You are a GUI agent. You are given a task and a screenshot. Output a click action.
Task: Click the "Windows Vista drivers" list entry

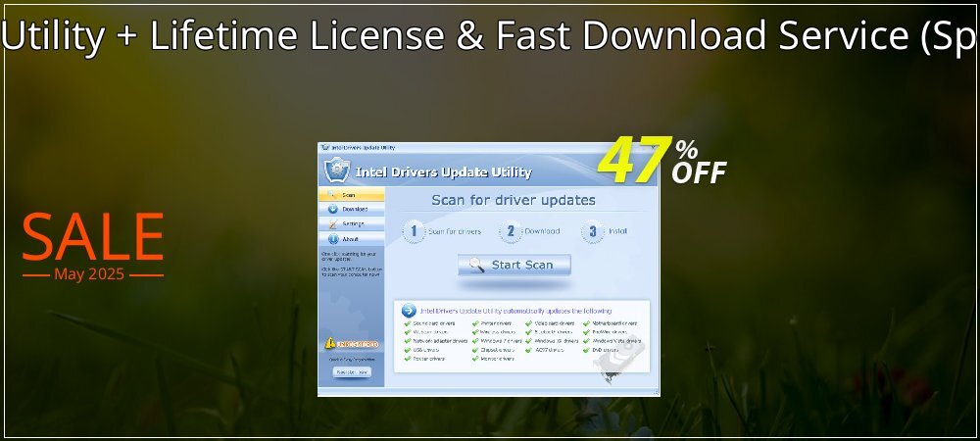pyautogui.click(x=615, y=341)
